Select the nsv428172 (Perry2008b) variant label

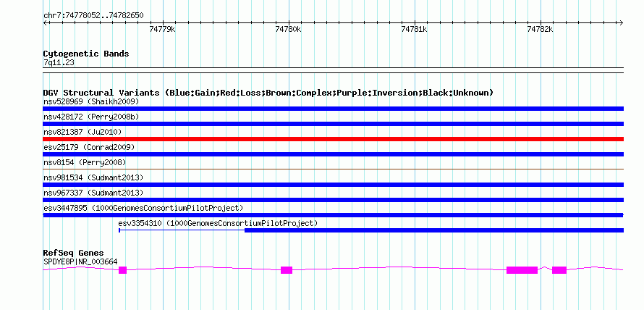point(91,117)
